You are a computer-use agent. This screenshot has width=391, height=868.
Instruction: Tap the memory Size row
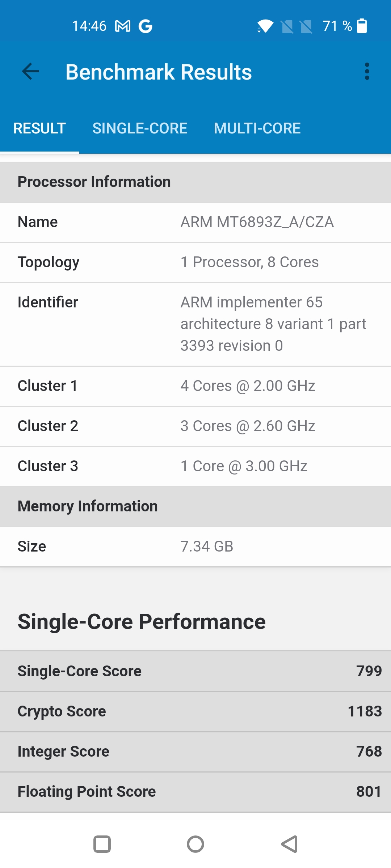click(195, 546)
